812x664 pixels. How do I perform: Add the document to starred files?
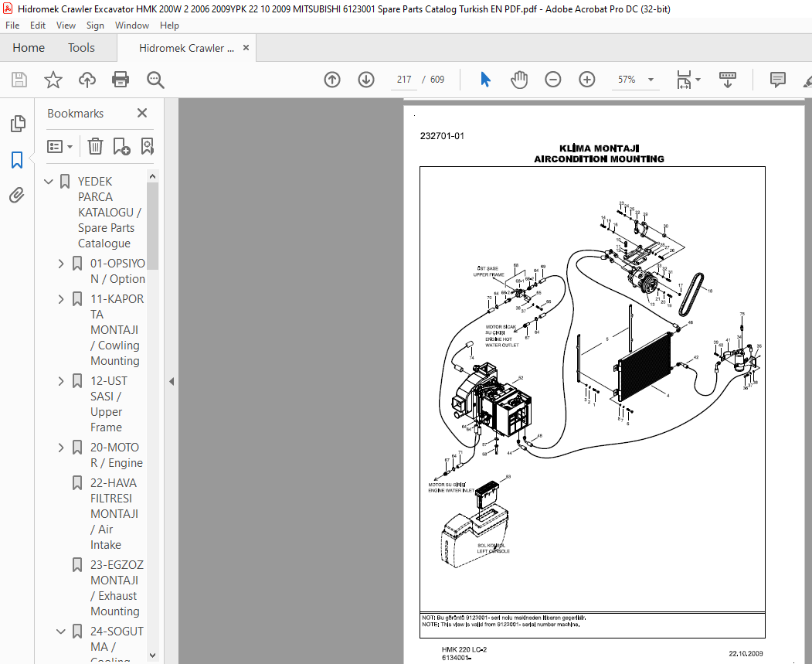pos(53,80)
